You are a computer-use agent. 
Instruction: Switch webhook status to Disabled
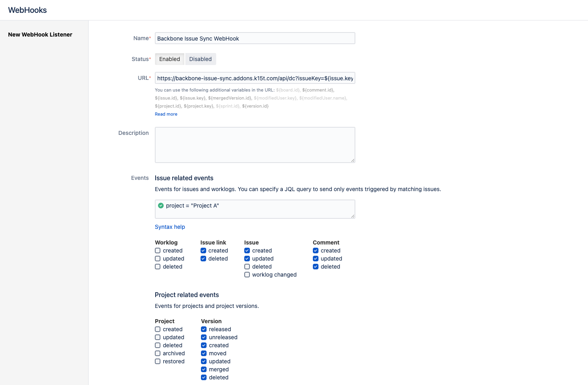click(201, 59)
